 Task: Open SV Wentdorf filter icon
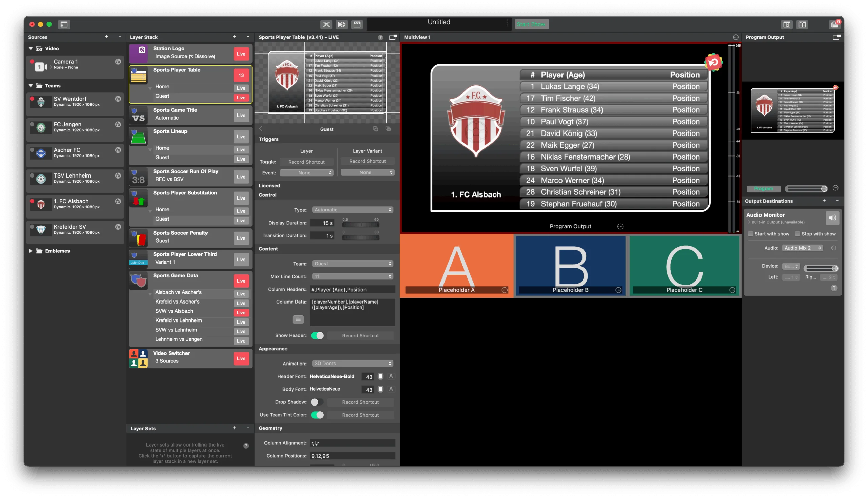click(x=118, y=99)
